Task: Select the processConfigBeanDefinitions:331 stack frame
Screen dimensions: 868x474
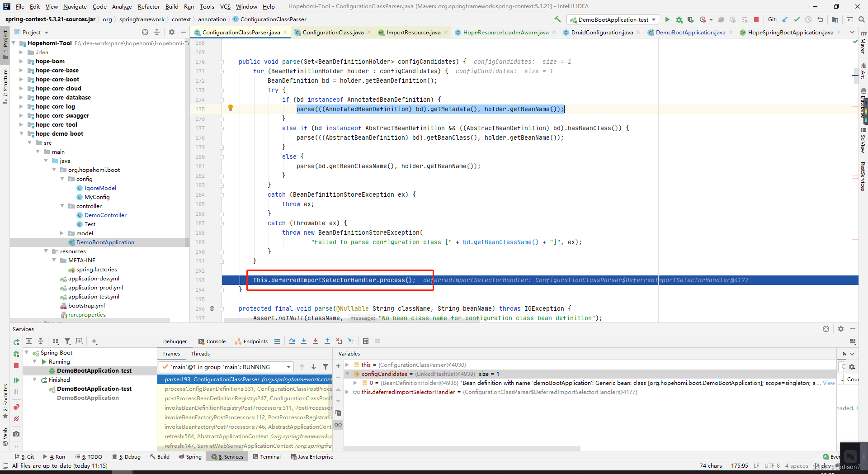Action: pos(248,389)
